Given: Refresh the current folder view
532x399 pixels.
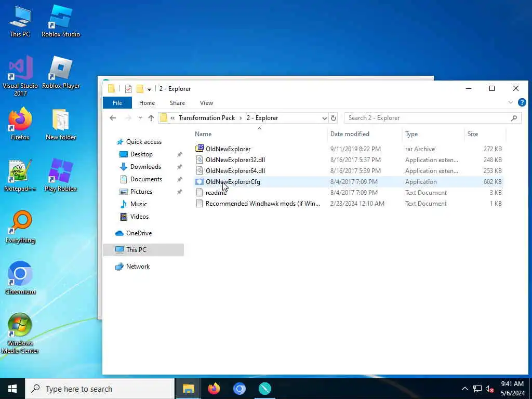Looking at the screenshot, I should click(334, 118).
